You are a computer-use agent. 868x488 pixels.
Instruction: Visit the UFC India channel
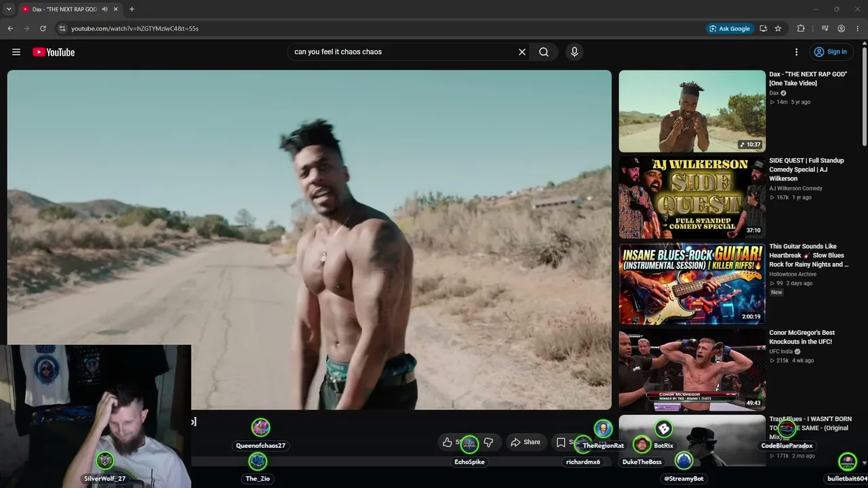click(x=783, y=352)
